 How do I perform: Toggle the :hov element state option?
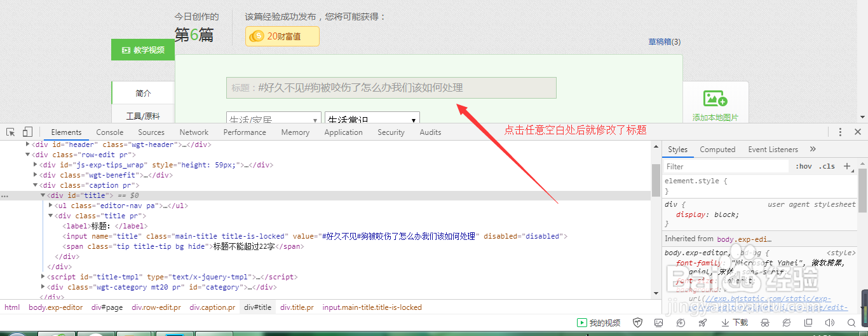tap(804, 166)
